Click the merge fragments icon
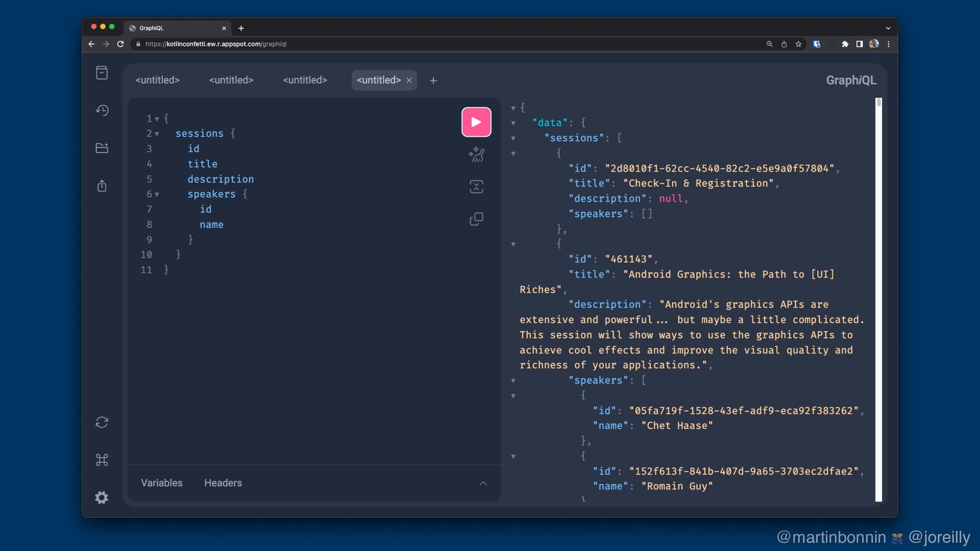The height and width of the screenshot is (551, 980). (x=476, y=187)
